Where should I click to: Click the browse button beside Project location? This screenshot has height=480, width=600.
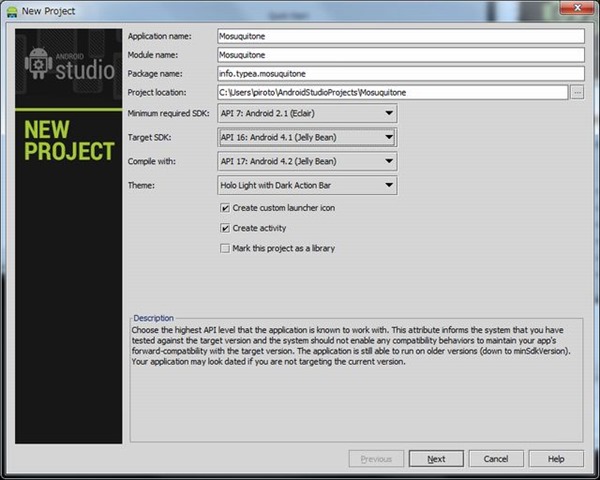(x=577, y=92)
